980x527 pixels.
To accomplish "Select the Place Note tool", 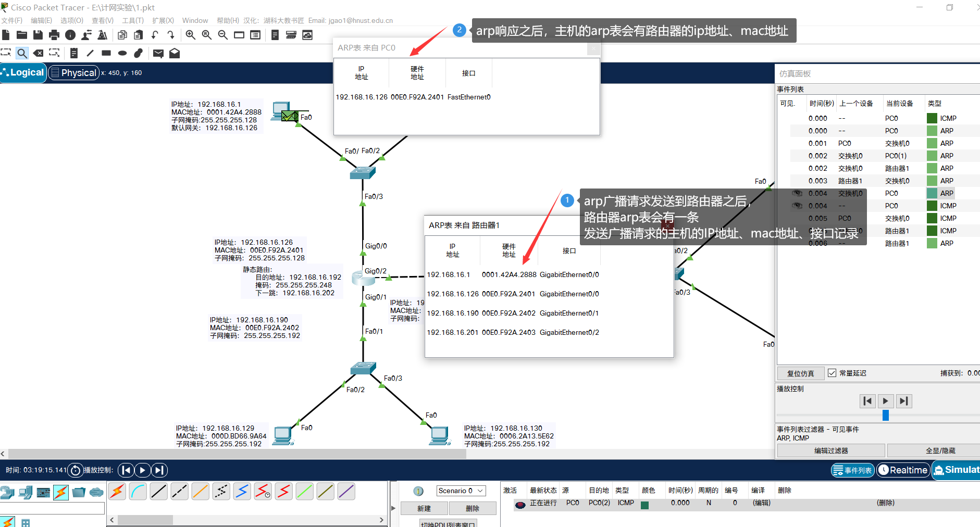I will pos(75,53).
